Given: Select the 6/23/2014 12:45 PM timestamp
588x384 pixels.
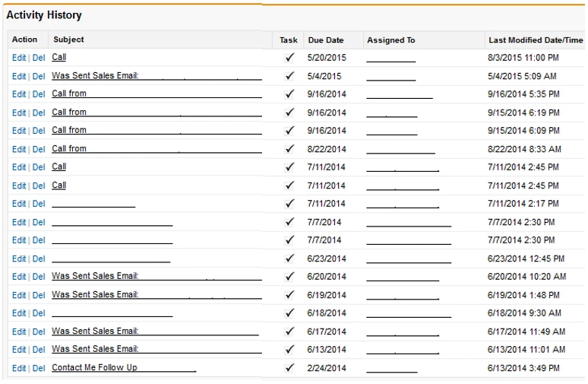Looking at the screenshot, I should (x=526, y=259).
